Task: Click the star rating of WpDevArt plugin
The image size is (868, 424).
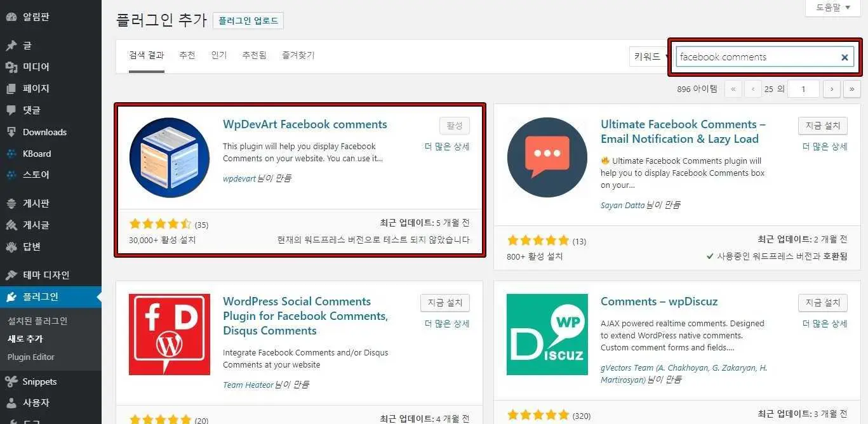Action: 160,224
